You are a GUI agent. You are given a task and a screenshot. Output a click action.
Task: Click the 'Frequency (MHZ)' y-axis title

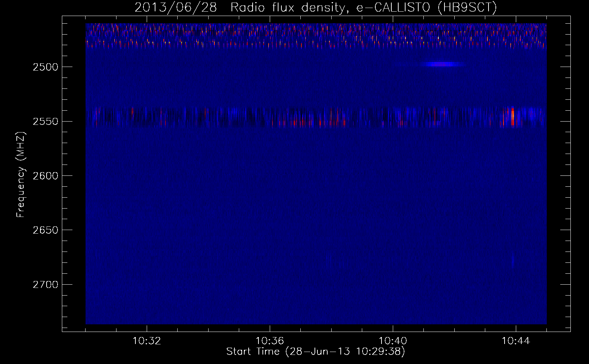coord(21,175)
